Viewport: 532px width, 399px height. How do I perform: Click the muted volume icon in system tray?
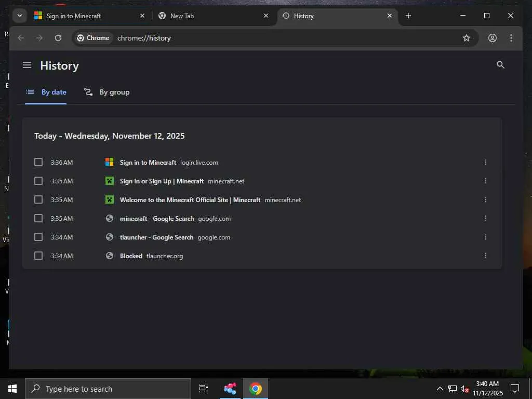pos(464,389)
